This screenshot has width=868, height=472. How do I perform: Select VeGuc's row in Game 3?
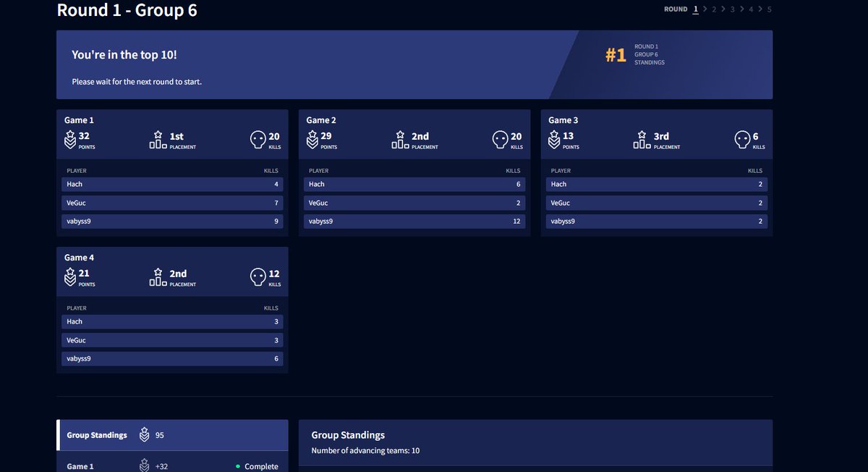[657, 203]
